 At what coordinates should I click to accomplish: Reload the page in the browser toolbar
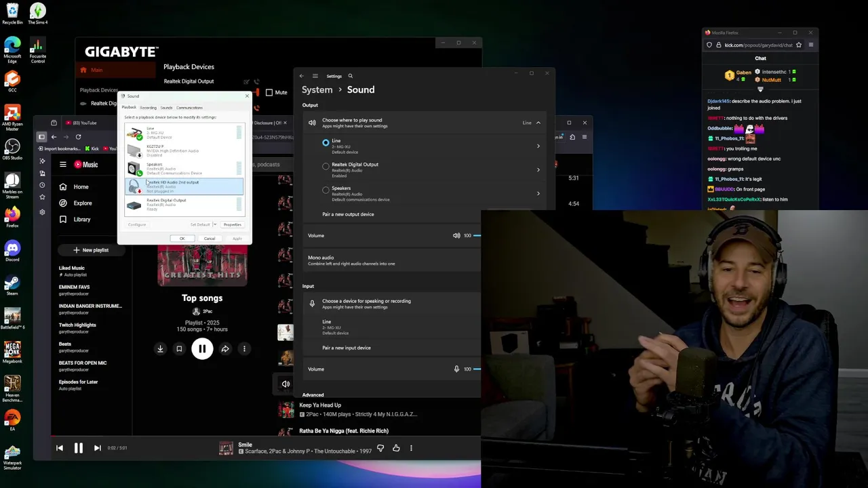click(78, 137)
